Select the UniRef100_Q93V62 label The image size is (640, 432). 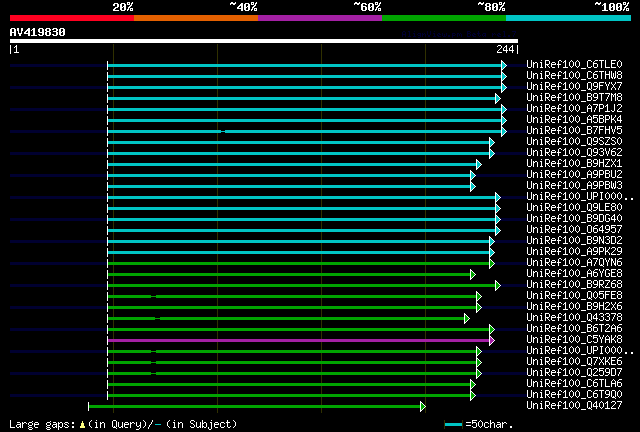[574, 153]
